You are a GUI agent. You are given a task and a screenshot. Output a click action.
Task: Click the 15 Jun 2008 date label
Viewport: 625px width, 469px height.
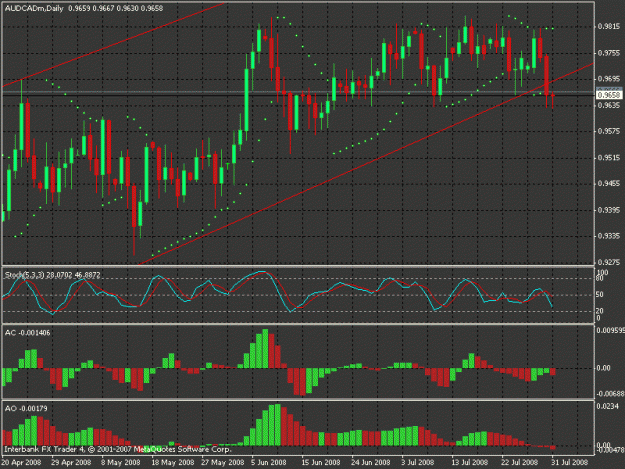tap(320, 462)
